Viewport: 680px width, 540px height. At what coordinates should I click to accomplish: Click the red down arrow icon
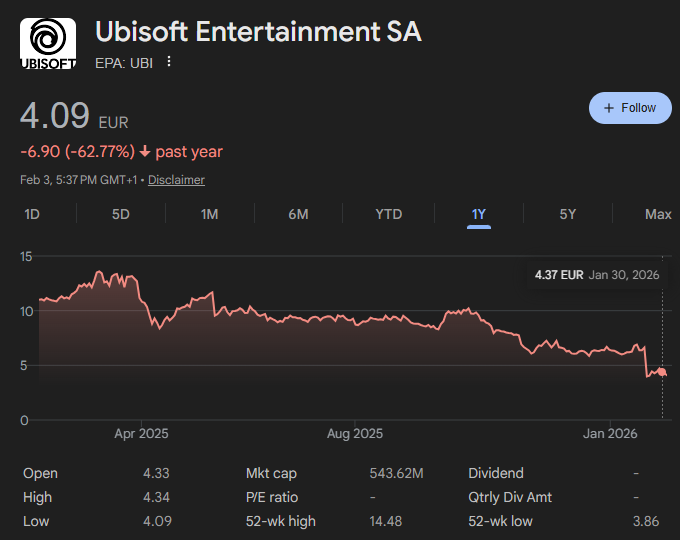pos(145,152)
